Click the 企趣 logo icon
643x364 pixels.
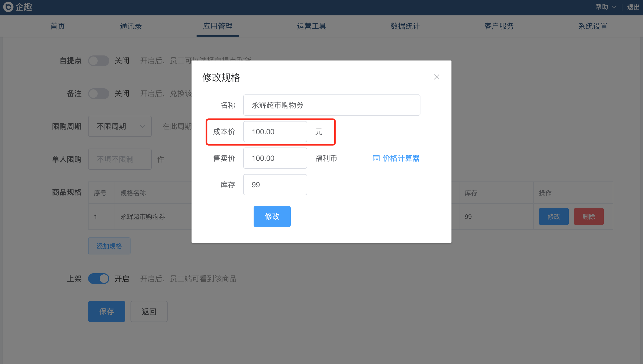point(8,7)
